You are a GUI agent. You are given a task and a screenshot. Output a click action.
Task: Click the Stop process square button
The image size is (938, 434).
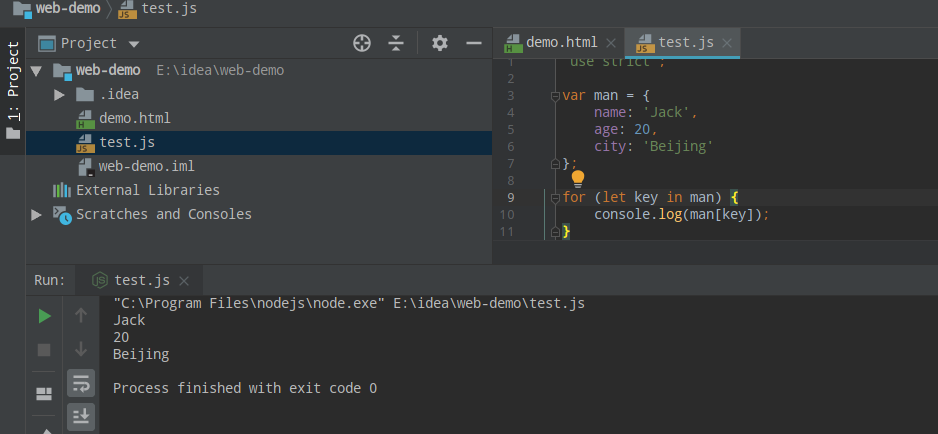click(x=44, y=350)
